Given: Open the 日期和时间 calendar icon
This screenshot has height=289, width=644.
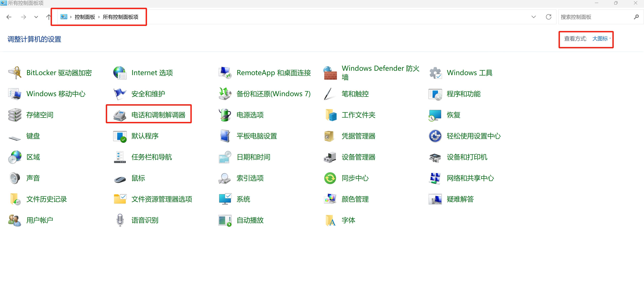Looking at the screenshot, I should [x=225, y=157].
